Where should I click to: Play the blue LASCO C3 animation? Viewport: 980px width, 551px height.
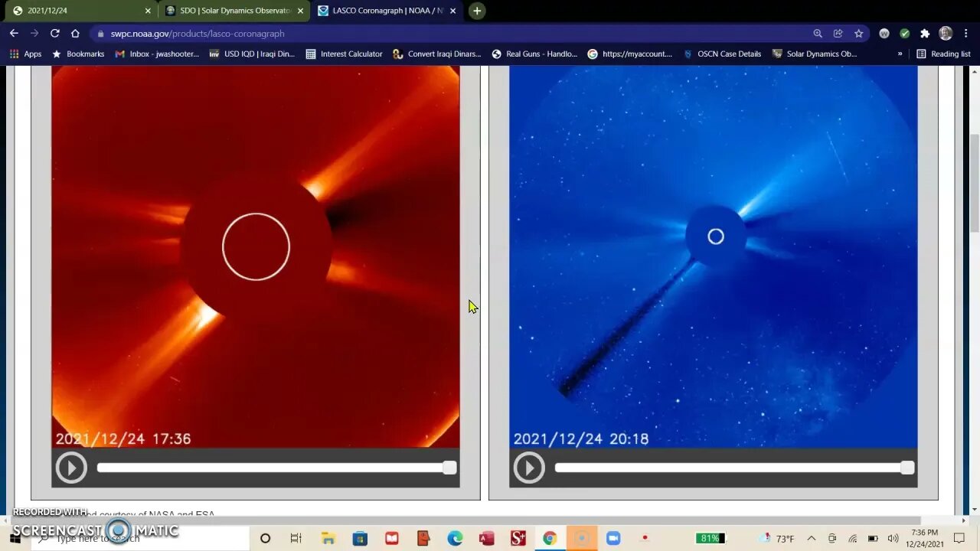coord(529,468)
